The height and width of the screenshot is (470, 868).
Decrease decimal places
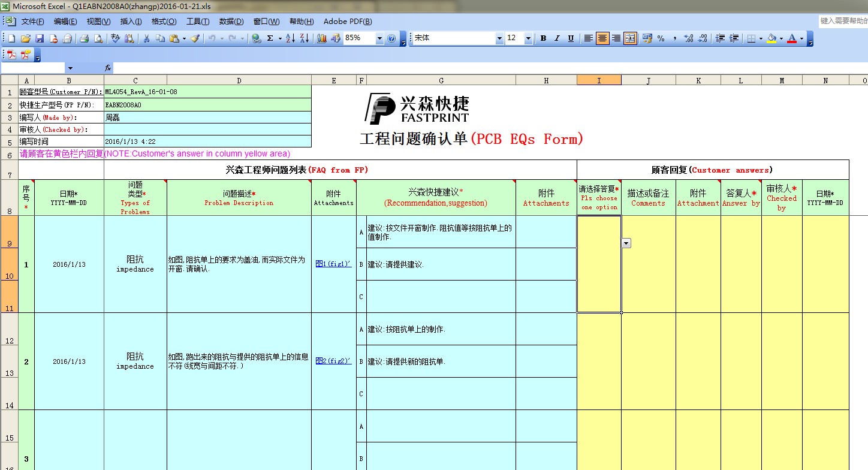703,38
